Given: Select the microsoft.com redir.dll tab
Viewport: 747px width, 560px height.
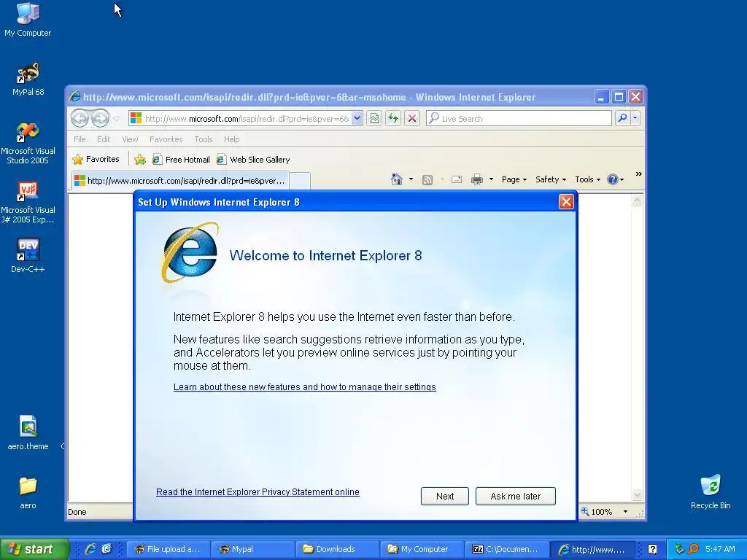Looking at the screenshot, I should pyautogui.click(x=180, y=181).
